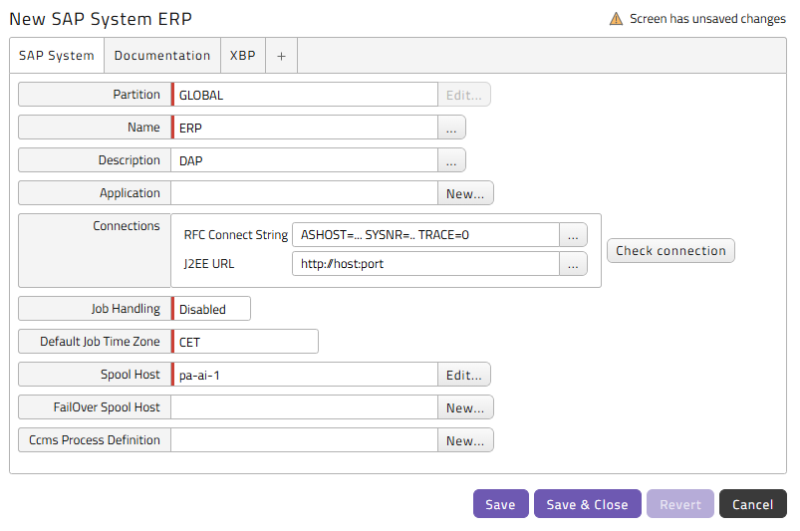Click the Partition field with GLOBAL
800x531 pixels.
coord(305,95)
